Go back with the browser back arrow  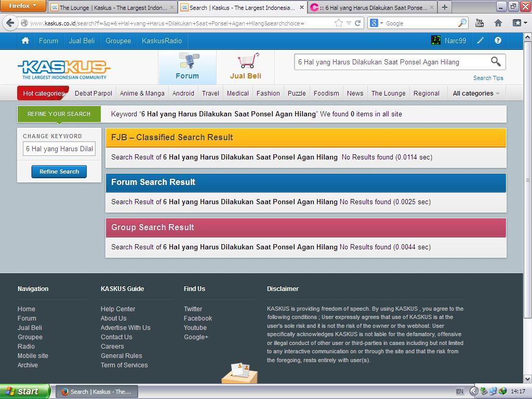coord(10,23)
